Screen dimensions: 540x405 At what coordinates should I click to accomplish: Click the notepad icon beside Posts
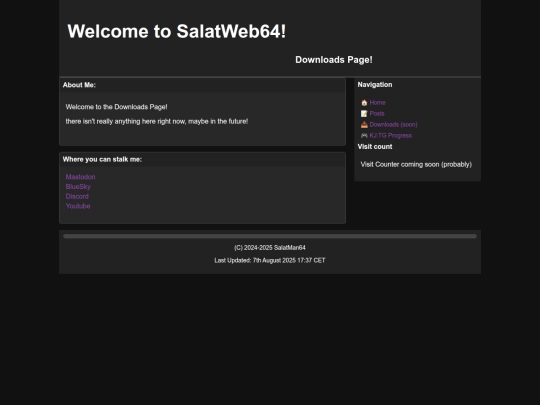tap(364, 114)
